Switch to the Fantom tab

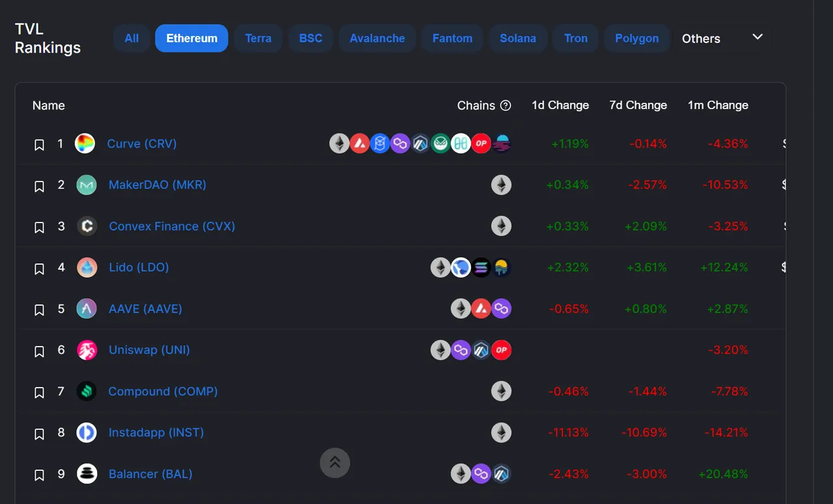coord(452,38)
